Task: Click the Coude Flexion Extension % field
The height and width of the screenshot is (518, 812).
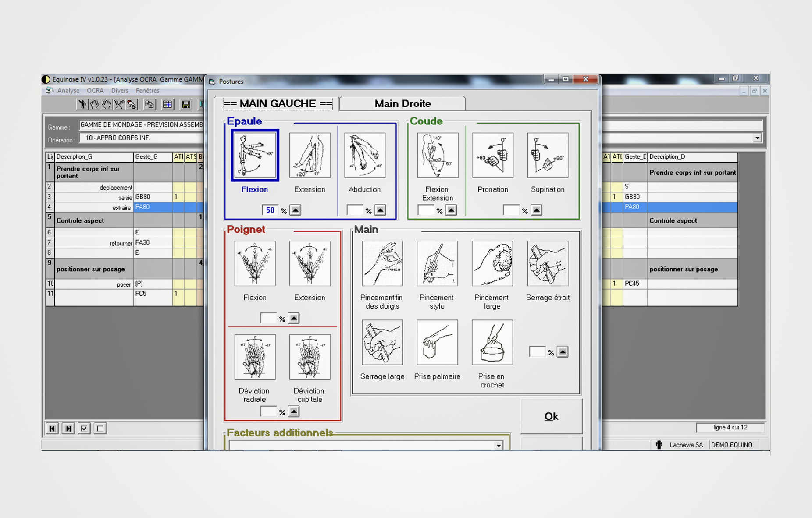Action: click(426, 210)
